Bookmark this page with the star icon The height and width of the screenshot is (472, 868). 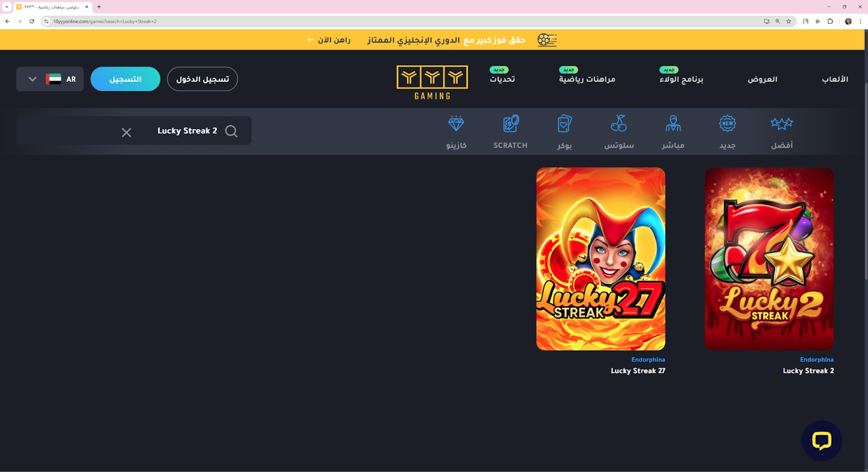789,21
